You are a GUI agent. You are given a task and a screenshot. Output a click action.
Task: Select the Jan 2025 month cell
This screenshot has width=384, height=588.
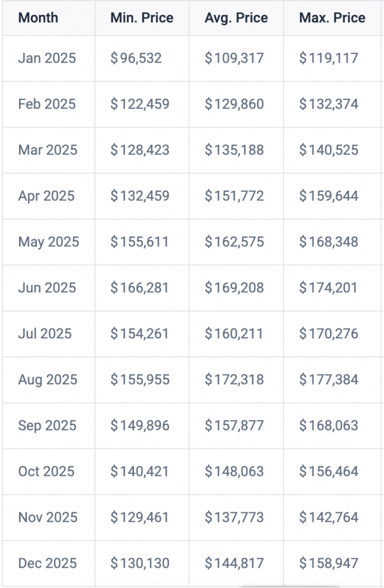click(47, 58)
